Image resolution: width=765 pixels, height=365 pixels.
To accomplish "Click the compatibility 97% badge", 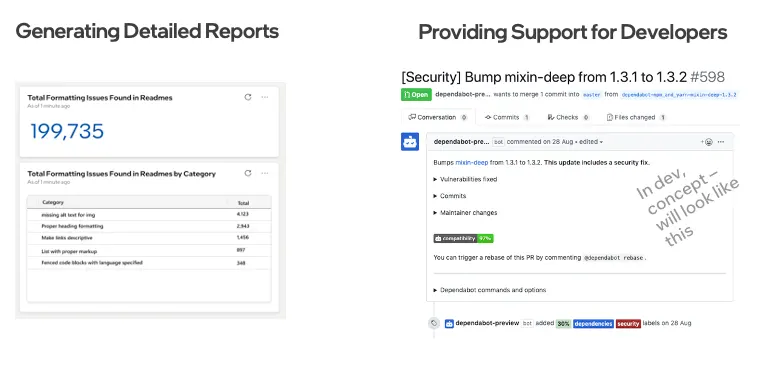I will click(x=463, y=239).
